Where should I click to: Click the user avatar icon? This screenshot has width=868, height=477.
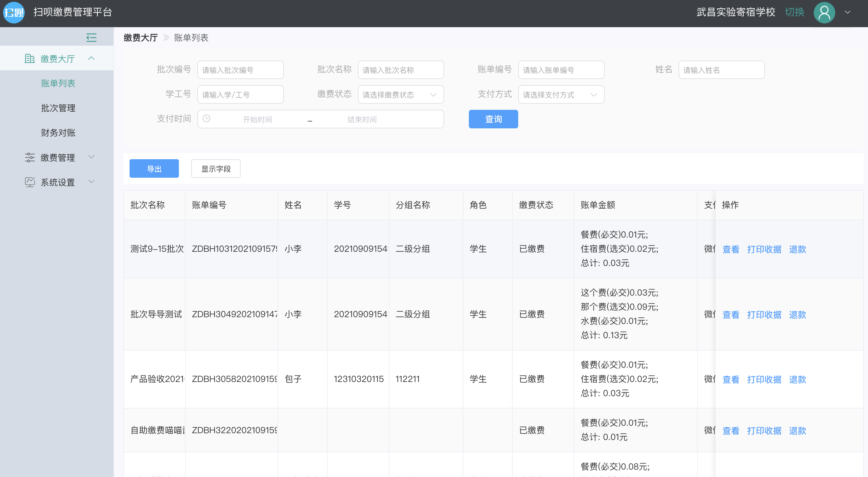[x=824, y=12]
